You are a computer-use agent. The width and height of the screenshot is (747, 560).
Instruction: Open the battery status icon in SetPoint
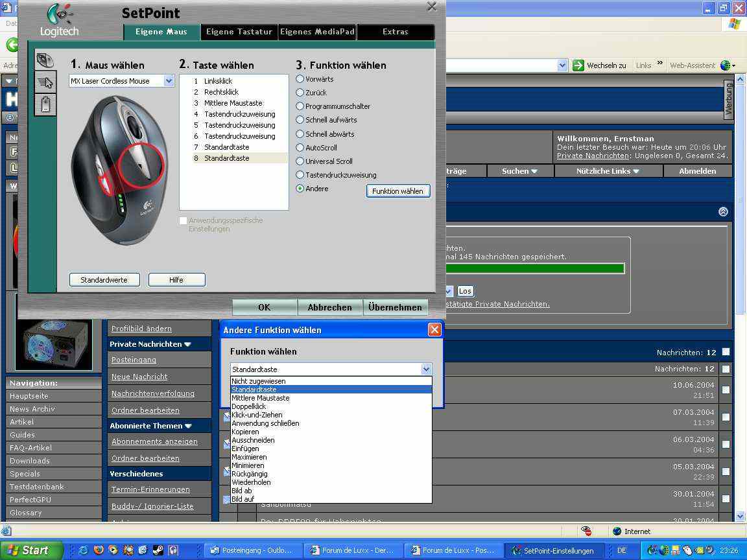tap(45, 104)
